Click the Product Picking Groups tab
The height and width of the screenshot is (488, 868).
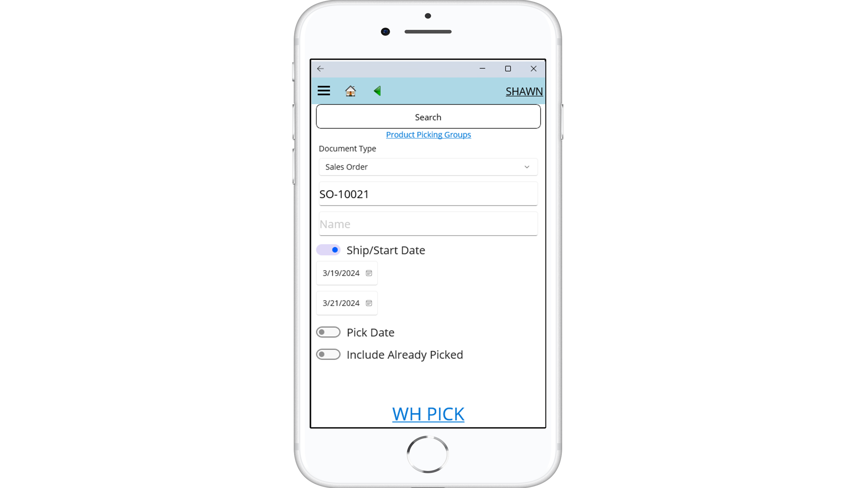tap(428, 134)
